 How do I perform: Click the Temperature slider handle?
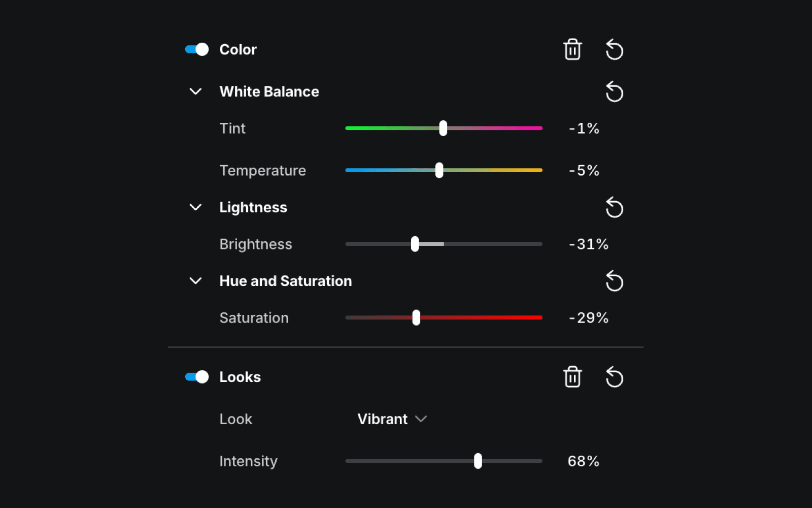439,170
